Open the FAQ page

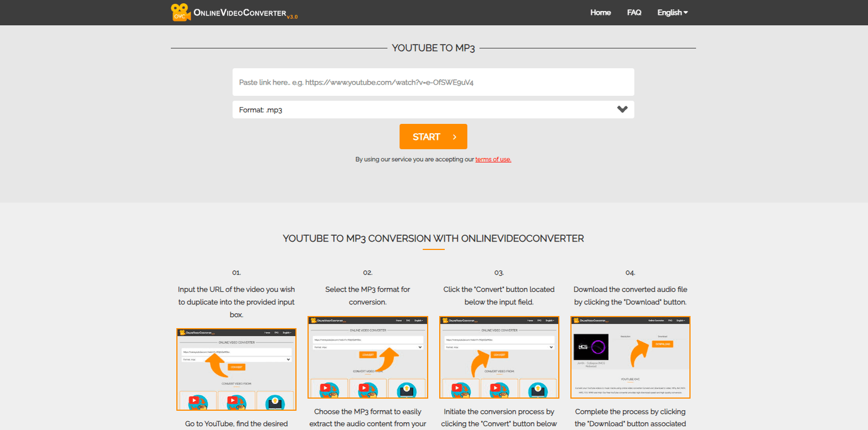coord(634,13)
